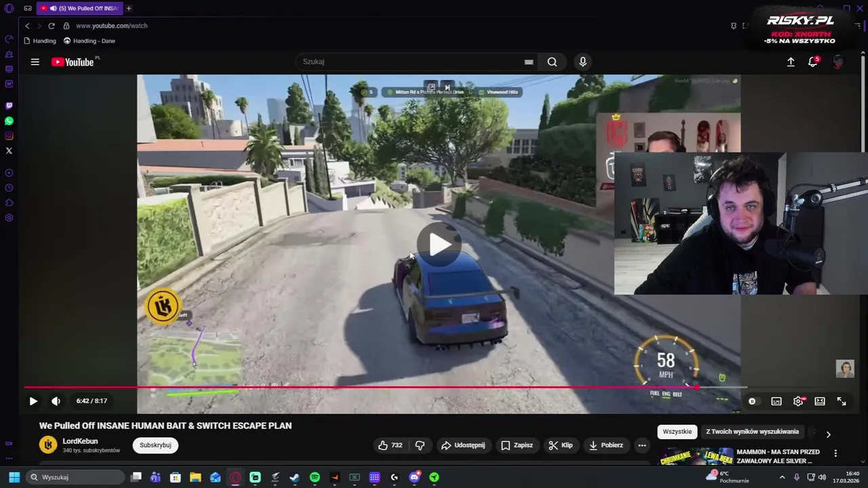Reload the page
868x488 pixels.
[51, 26]
